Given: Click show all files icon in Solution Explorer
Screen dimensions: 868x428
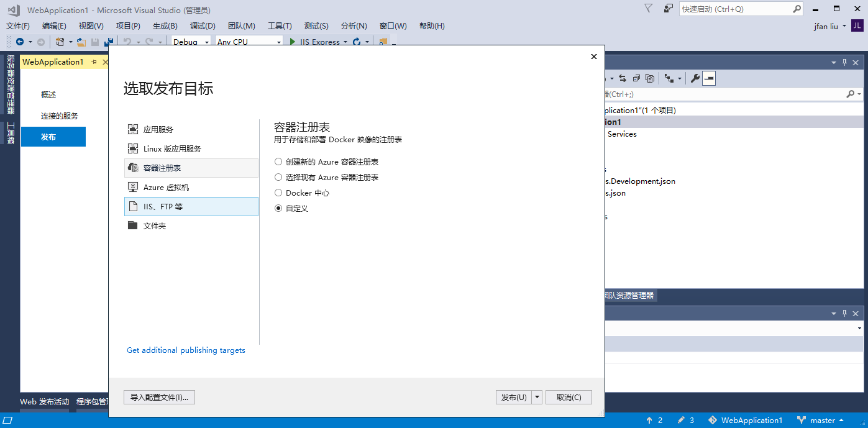Looking at the screenshot, I should (650, 78).
